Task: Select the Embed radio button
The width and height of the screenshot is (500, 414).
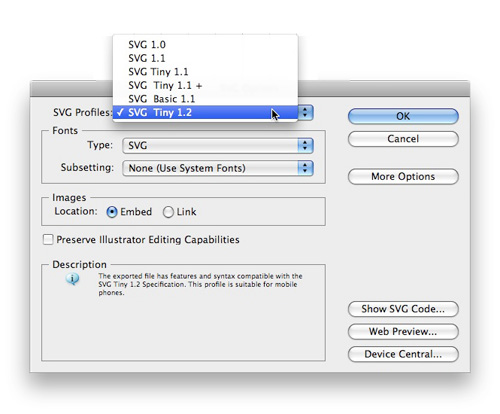Action: [x=112, y=212]
